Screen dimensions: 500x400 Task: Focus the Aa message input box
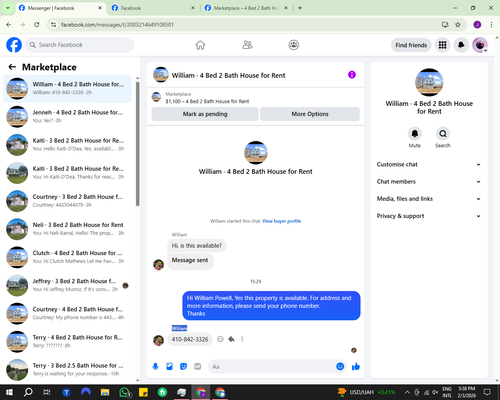[x=272, y=367]
